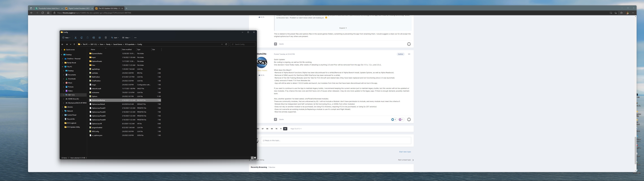
Task: Open recent locations chevron beside Explorer forward arrow
Action: (70, 44)
